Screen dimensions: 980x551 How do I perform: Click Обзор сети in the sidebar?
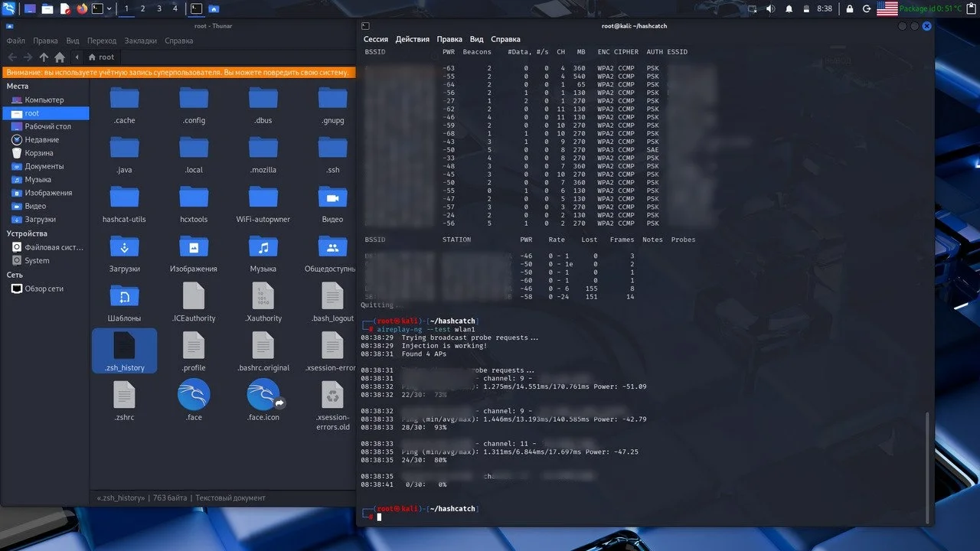[44, 289]
